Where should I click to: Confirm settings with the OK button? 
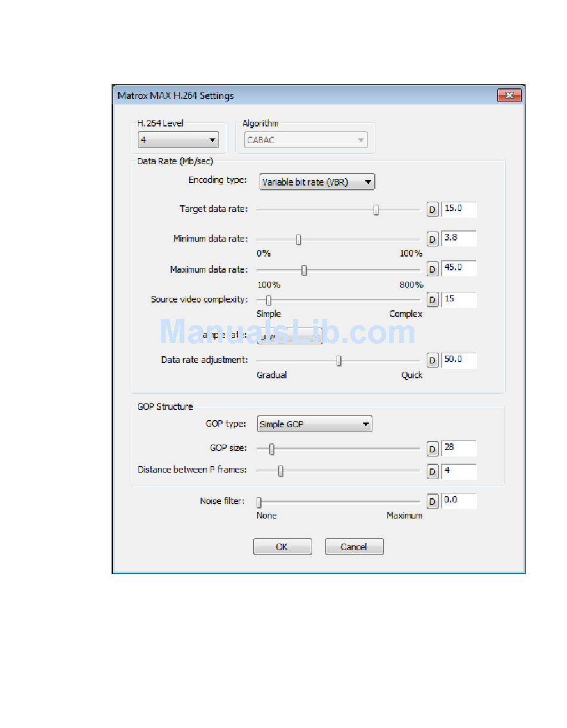click(x=282, y=547)
